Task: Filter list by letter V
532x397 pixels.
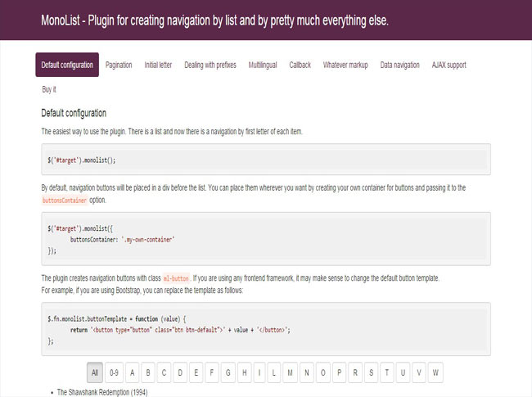Action: tap(419, 372)
